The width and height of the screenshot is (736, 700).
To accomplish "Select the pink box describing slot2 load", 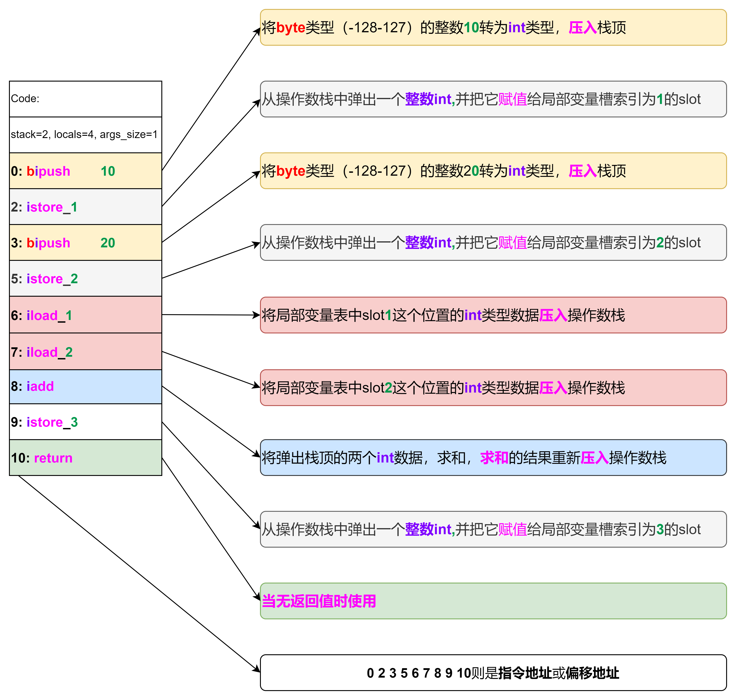I will [493, 388].
